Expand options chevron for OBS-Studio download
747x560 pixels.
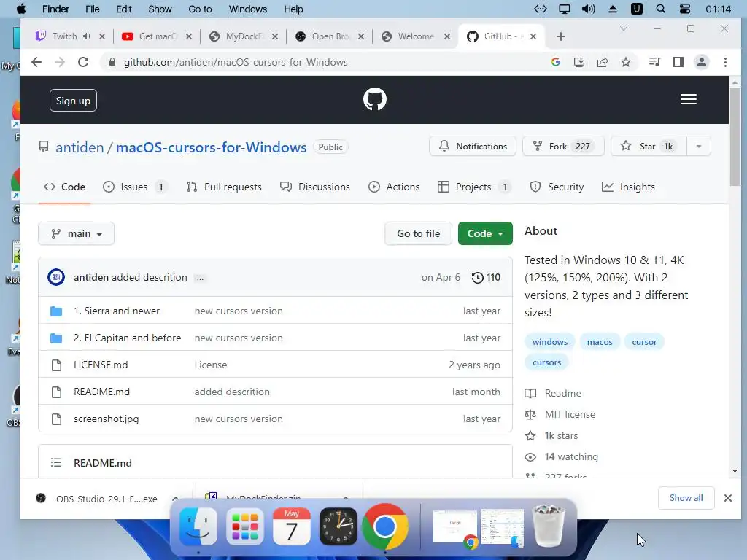click(175, 499)
